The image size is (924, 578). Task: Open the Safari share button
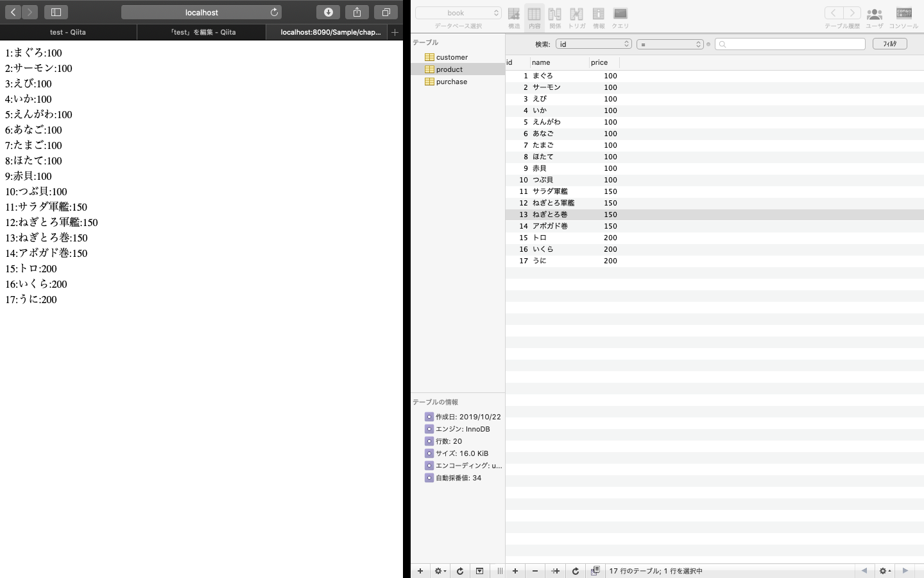[357, 12]
